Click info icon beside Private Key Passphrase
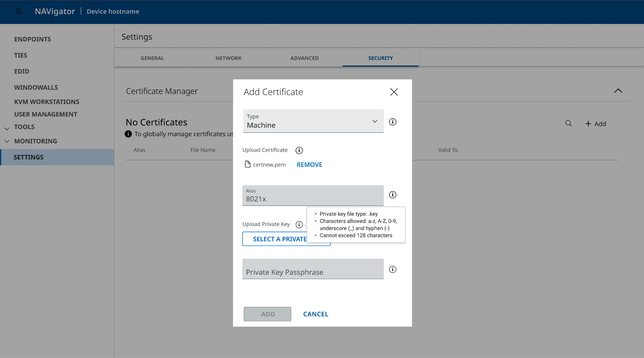The height and width of the screenshot is (358, 644). (393, 269)
